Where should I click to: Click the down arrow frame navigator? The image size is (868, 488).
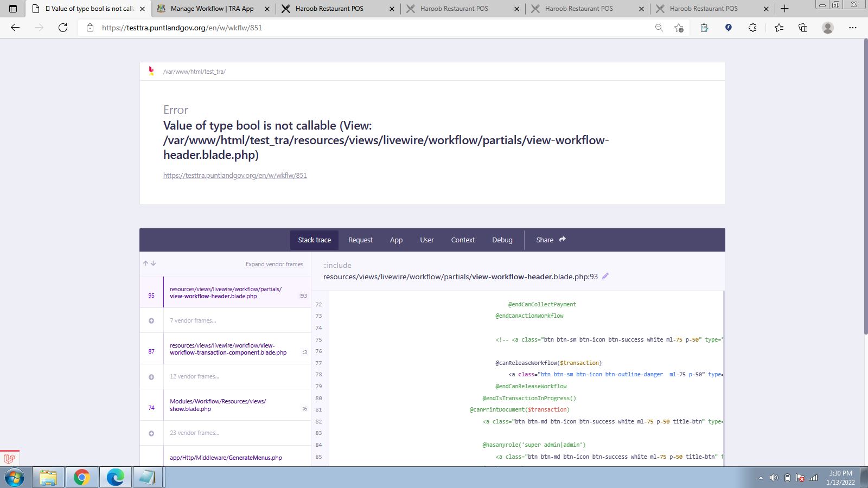tap(153, 264)
